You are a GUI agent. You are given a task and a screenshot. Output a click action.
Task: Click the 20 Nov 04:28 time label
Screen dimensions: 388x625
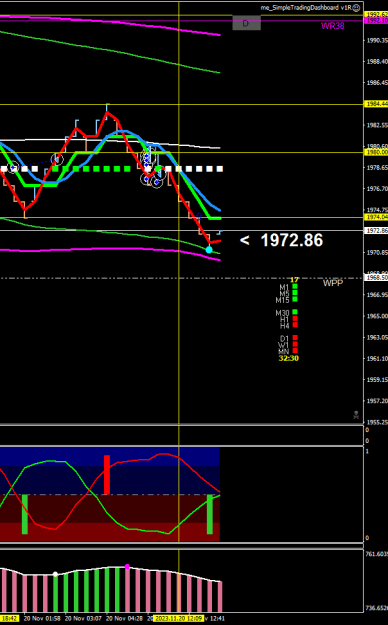click(x=124, y=618)
